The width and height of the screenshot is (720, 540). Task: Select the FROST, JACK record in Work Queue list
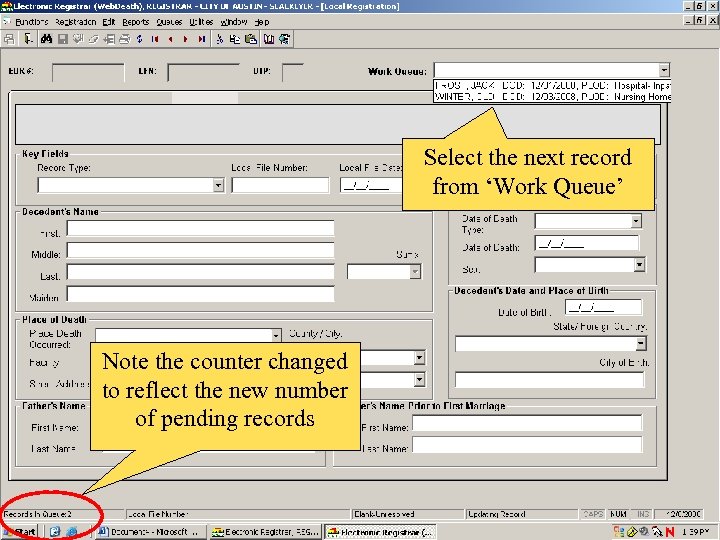pyautogui.click(x=552, y=85)
